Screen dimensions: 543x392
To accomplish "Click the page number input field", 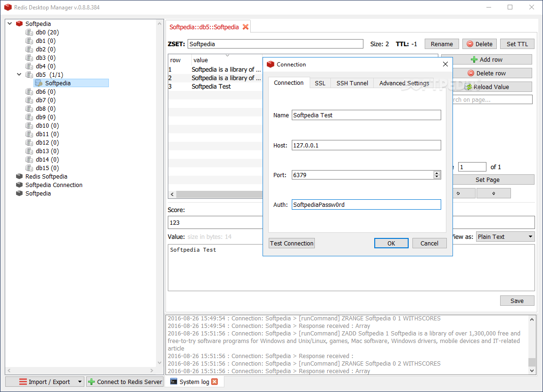I will [472, 167].
